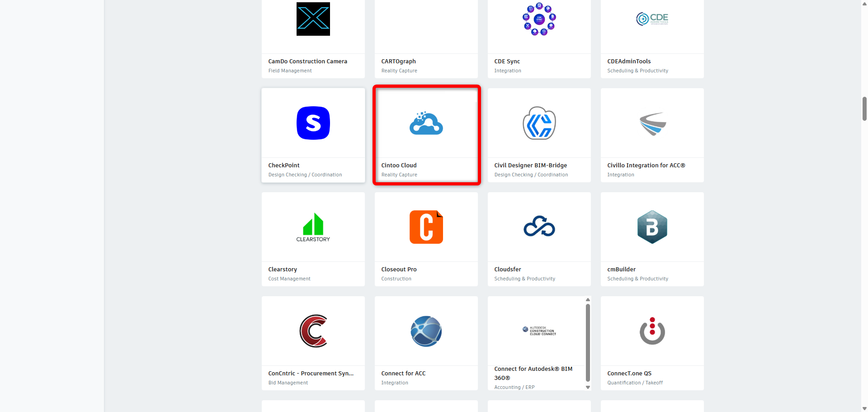Click Cost Management label under Clearstory
Viewport: 868px width, 412px height.
pyautogui.click(x=289, y=279)
